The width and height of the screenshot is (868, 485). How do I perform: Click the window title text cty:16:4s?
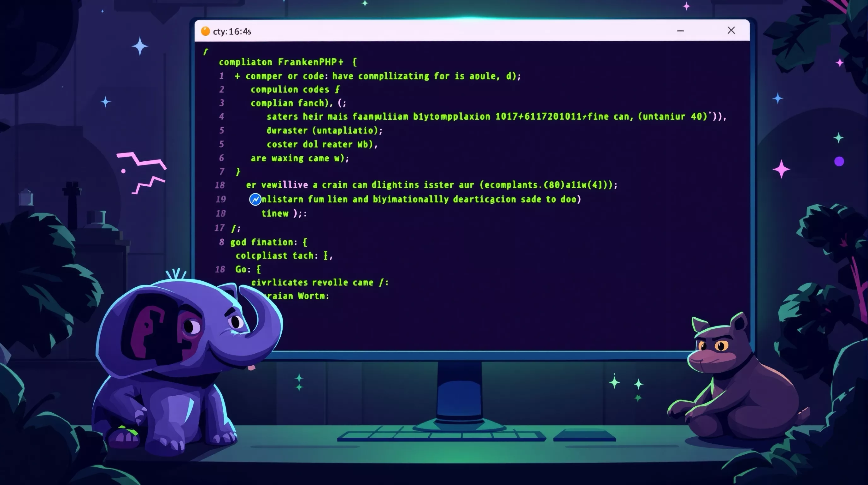pyautogui.click(x=232, y=31)
